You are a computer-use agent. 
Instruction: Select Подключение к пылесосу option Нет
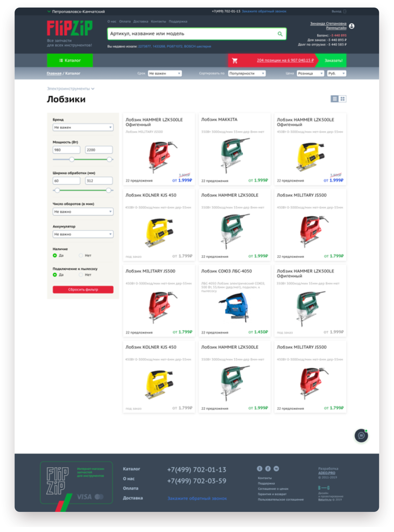(81, 275)
